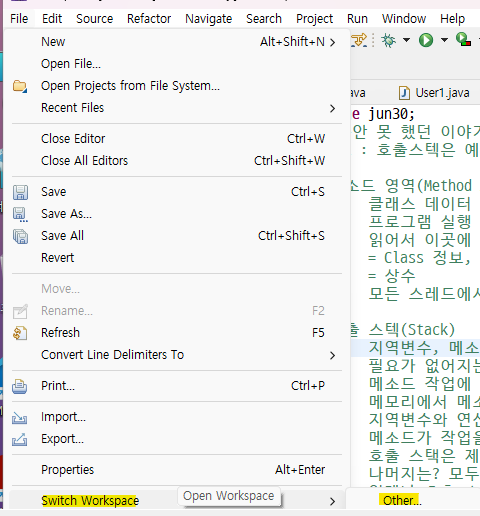The image size is (480, 516).
Task: Open the Search menu
Action: click(x=264, y=19)
